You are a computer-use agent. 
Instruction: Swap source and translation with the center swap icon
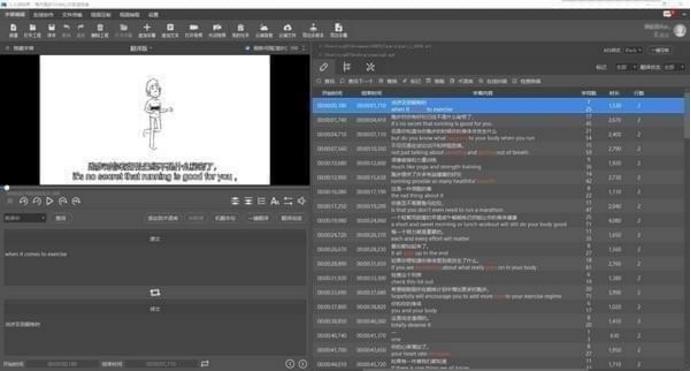pos(155,292)
